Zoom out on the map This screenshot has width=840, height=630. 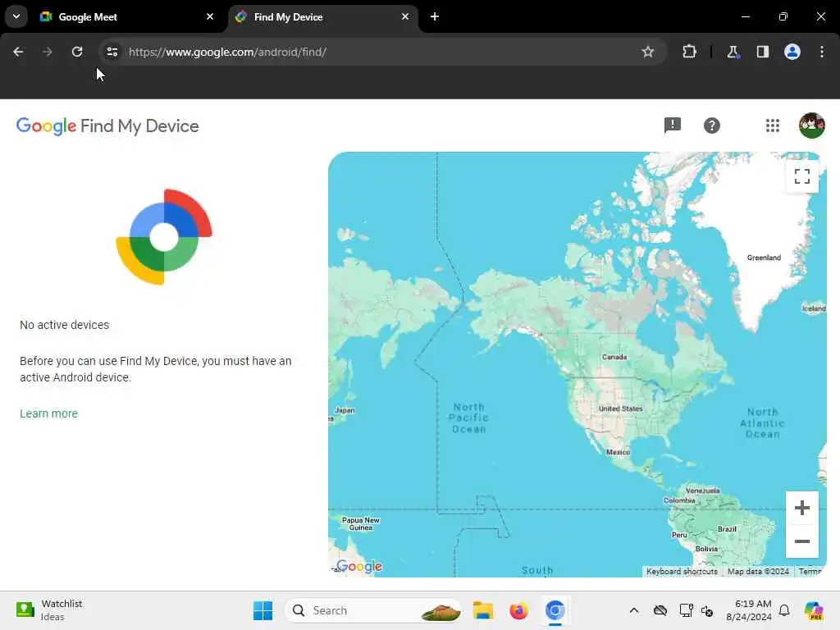(x=802, y=541)
